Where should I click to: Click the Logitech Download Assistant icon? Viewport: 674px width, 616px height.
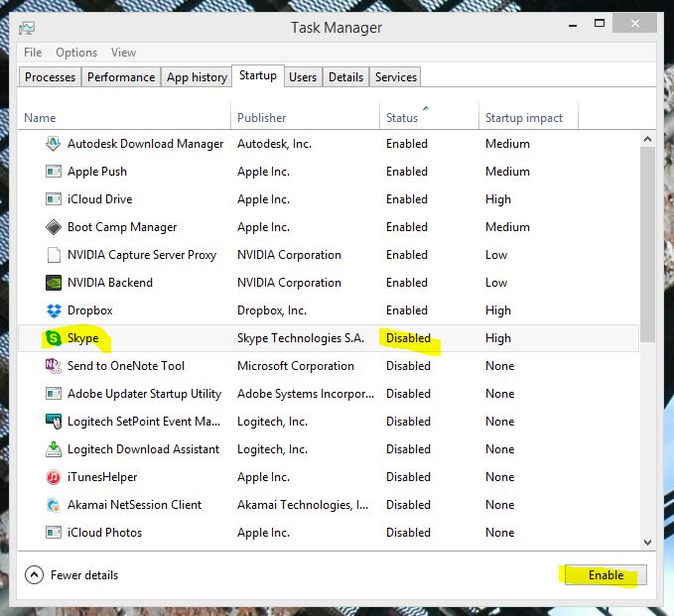pos(54,449)
